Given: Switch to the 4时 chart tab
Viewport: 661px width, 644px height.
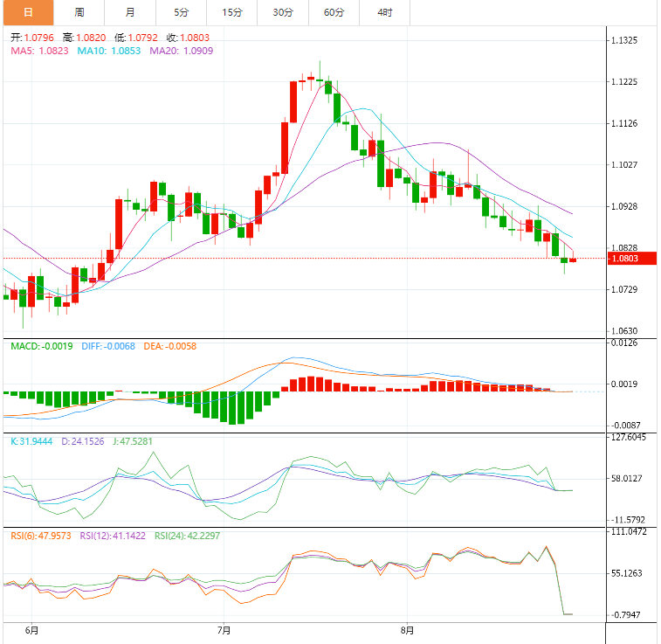Looking at the screenshot, I should coord(384,12).
